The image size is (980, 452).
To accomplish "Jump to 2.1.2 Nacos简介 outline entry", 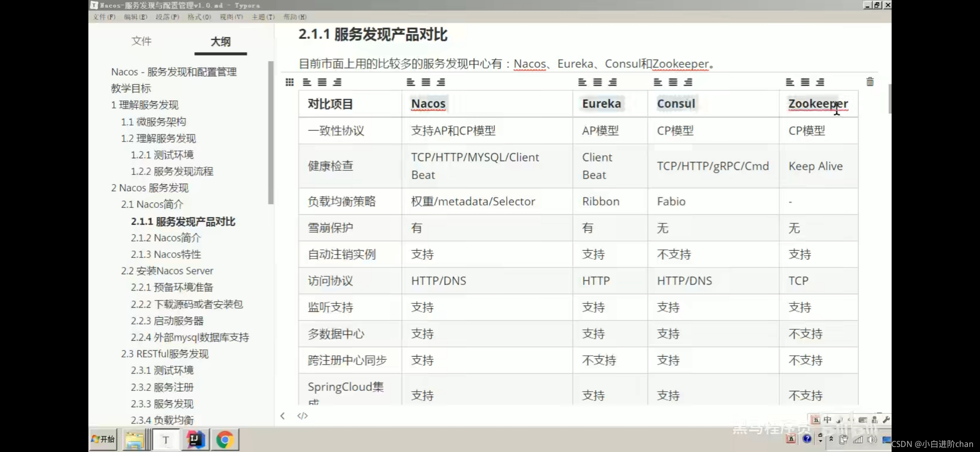I will pos(166,238).
